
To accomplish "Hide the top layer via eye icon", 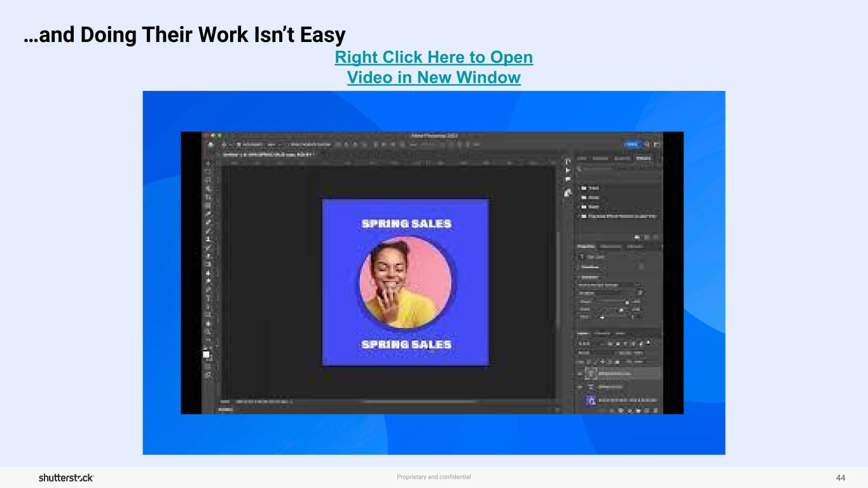I will [580, 374].
